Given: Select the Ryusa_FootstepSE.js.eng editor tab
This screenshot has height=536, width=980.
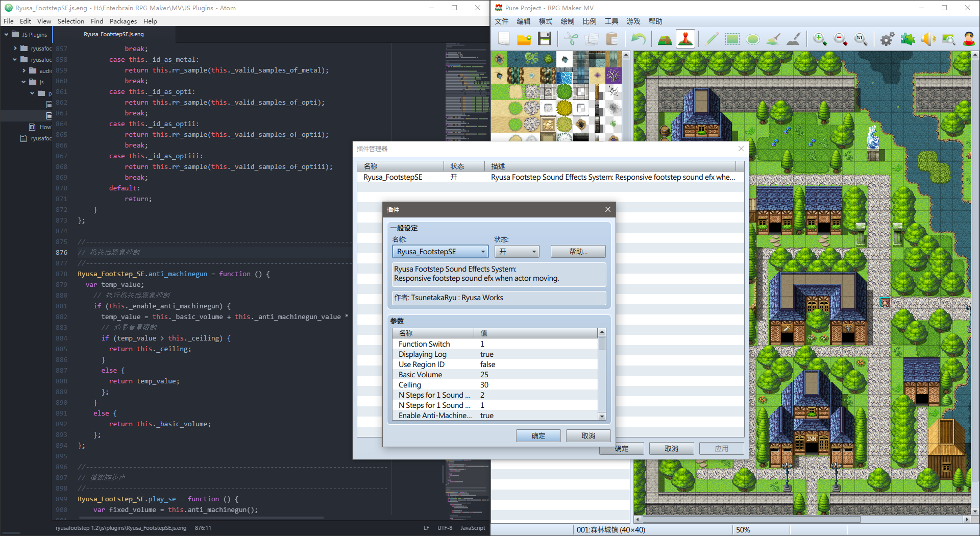Looking at the screenshot, I should tap(114, 35).
